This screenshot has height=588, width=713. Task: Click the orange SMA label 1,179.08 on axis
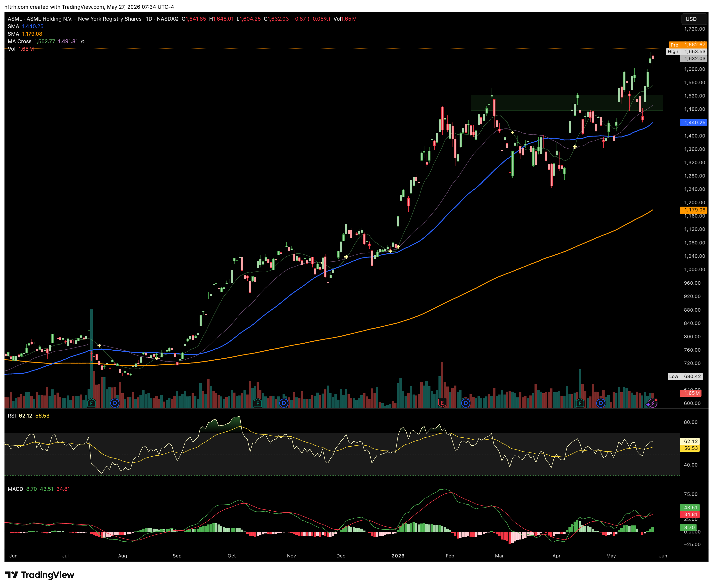pos(693,210)
